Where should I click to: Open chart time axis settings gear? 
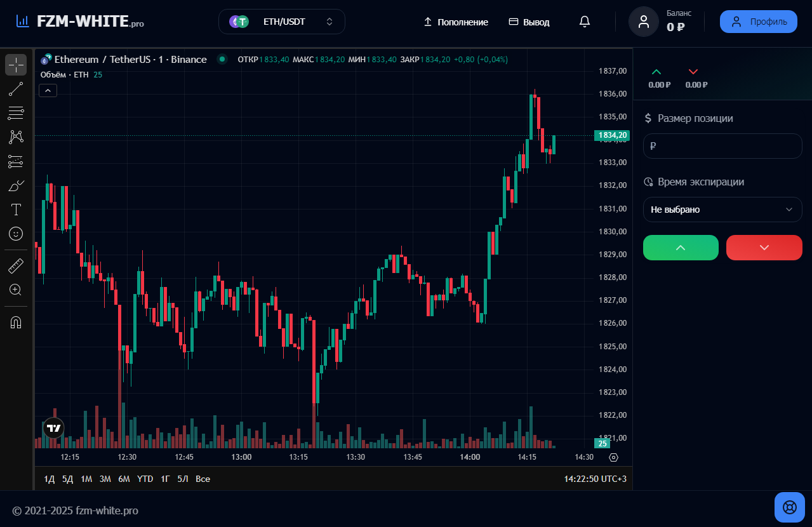tap(613, 457)
